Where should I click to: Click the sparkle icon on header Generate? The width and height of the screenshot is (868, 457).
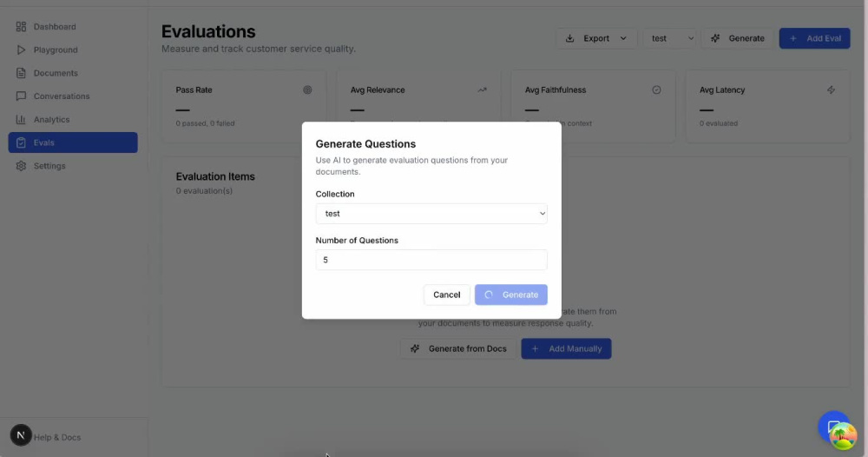pyautogui.click(x=715, y=38)
